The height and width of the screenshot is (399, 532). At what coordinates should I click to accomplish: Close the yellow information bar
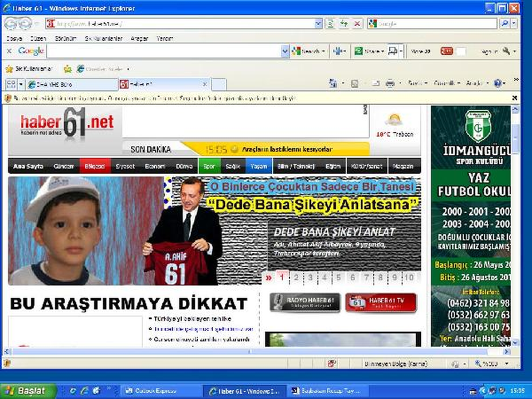click(x=515, y=98)
